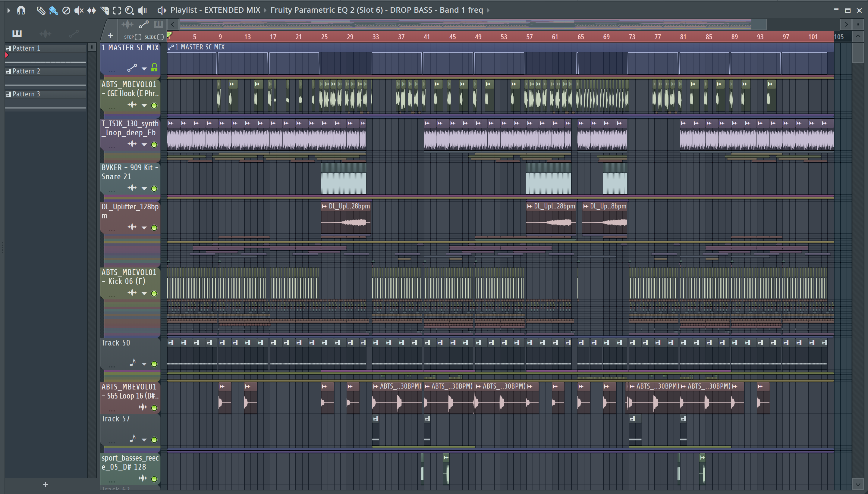The image size is (868, 494).
Task: Click bar 33 on the timeline ruler
Action: 376,37
